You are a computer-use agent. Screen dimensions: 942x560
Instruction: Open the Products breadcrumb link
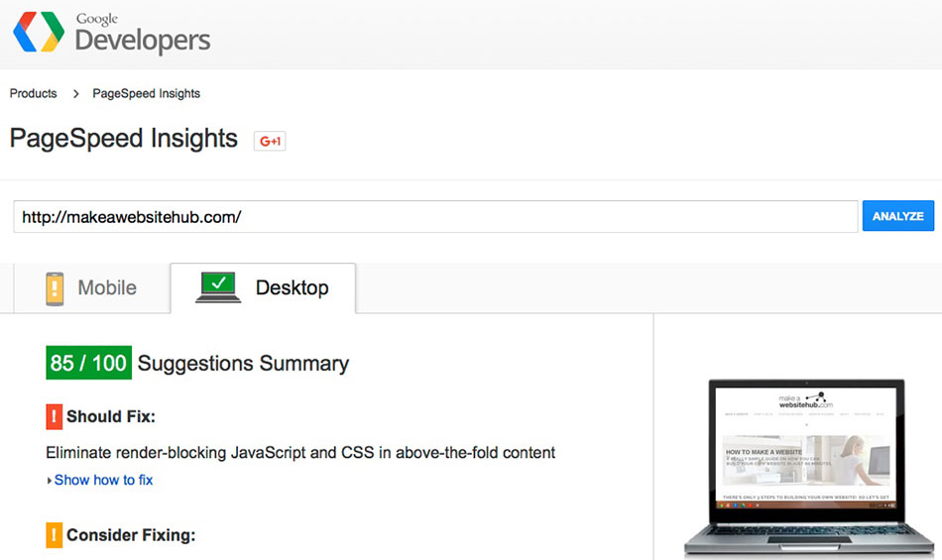coord(33,93)
